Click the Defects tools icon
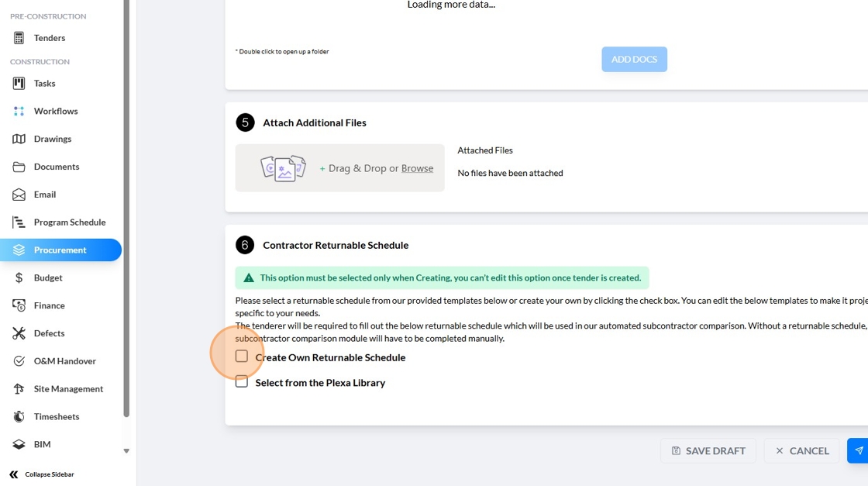The height and width of the screenshot is (486, 868). (x=19, y=333)
